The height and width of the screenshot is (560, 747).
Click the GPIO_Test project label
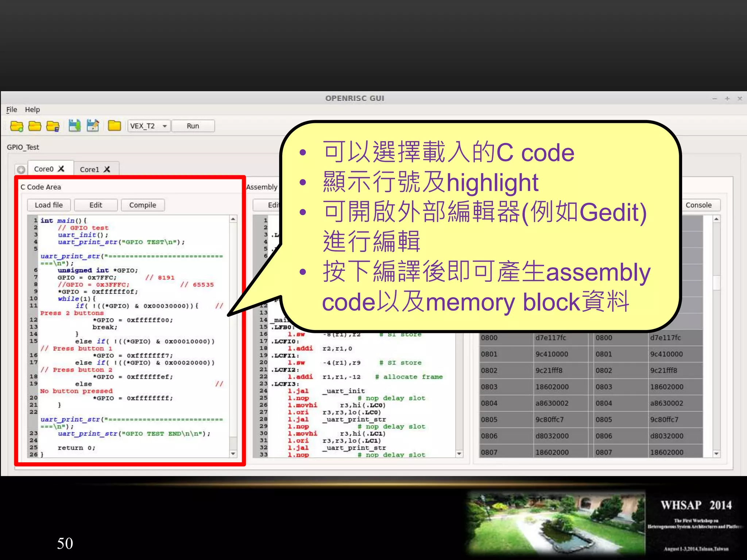tap(23, 147)
